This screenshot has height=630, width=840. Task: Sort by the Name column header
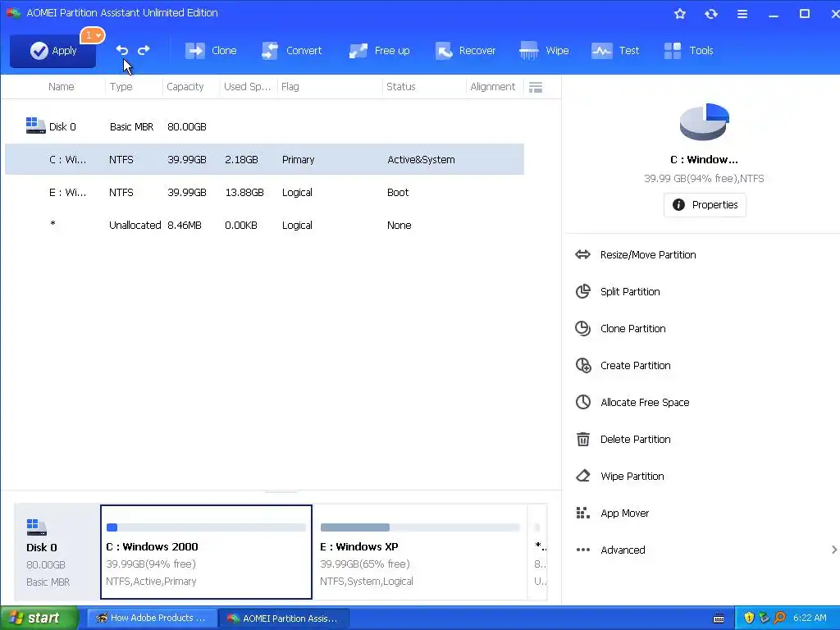coord(61,87)
